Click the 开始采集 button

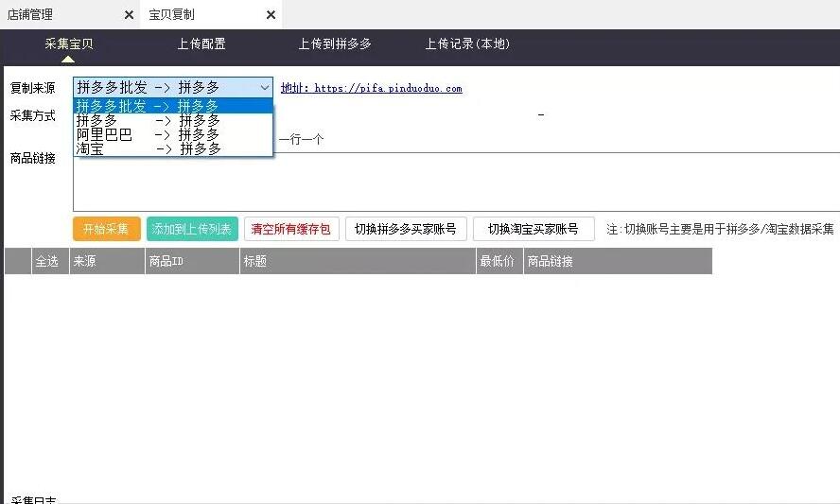pyautogui.click(x=107, y=229)
